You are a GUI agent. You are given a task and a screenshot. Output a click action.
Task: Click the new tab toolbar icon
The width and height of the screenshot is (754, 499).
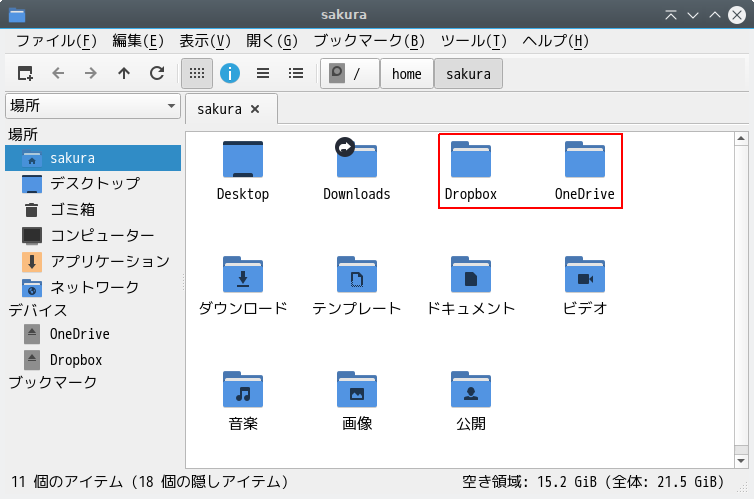click(x=25, y=73)
